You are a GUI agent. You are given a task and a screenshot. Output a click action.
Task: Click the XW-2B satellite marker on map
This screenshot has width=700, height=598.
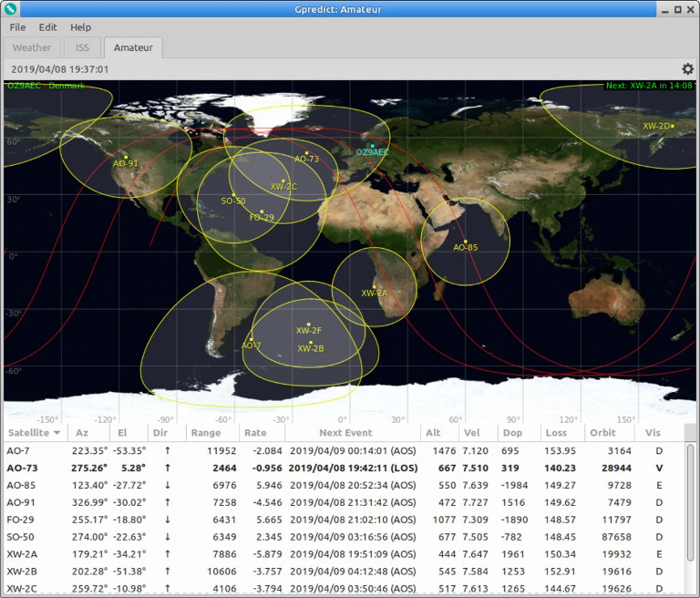[x=311, y=343]
